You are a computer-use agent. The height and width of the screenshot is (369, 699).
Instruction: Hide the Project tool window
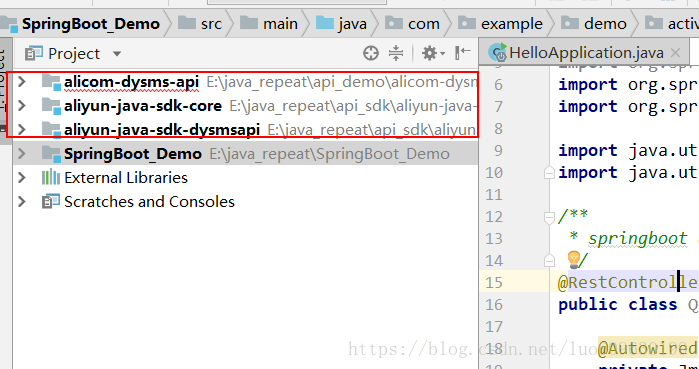tap(463, 53)
